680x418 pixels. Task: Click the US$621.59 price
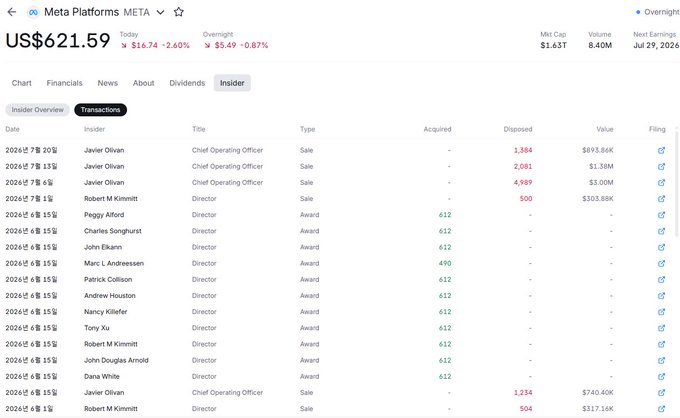[58, 40]
